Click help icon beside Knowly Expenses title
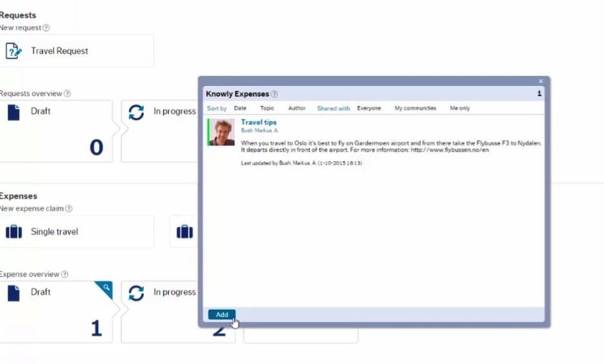604x364 pixels. [x=274, y=94]
